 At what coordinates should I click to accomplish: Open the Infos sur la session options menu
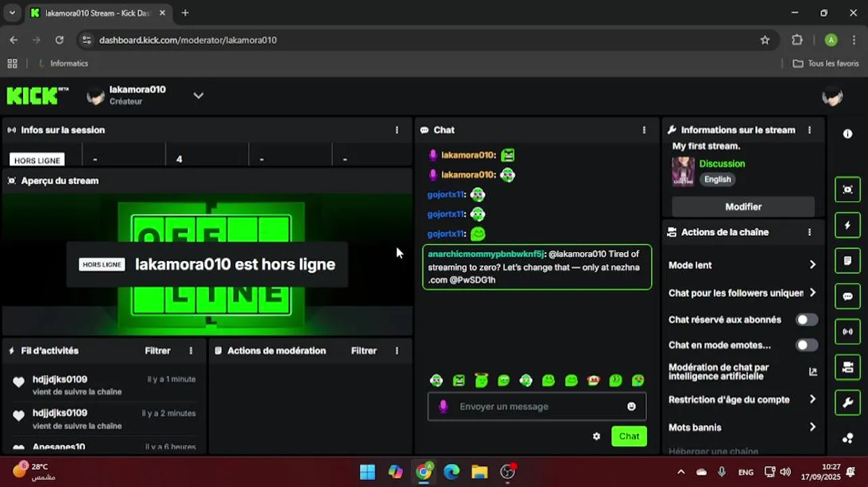coord(397,130)
